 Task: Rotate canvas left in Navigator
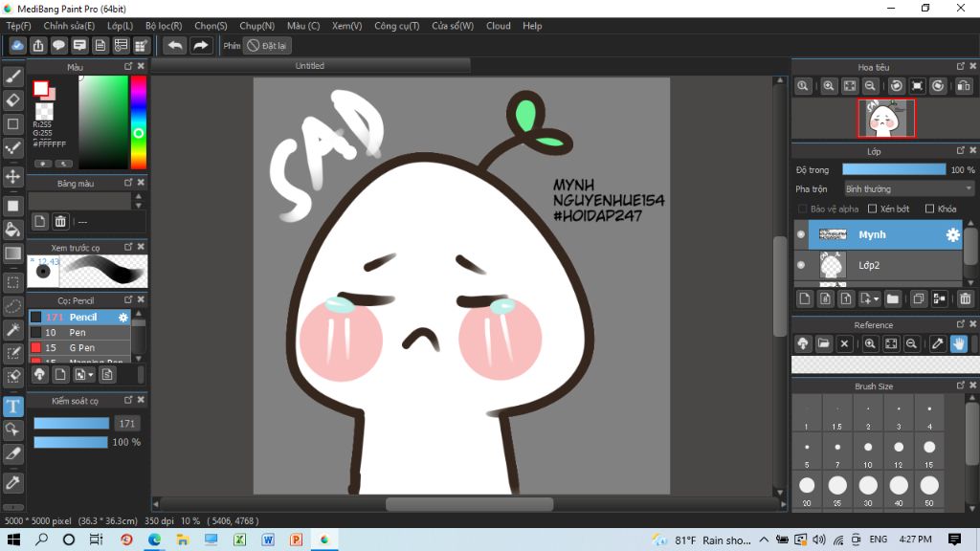896,86
